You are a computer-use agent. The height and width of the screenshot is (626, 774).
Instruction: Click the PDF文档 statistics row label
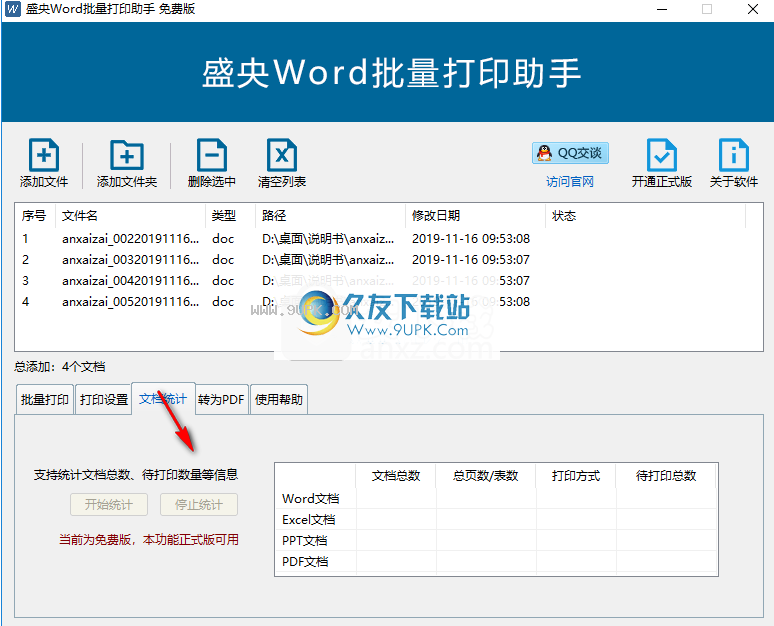(x=305, y=561)
